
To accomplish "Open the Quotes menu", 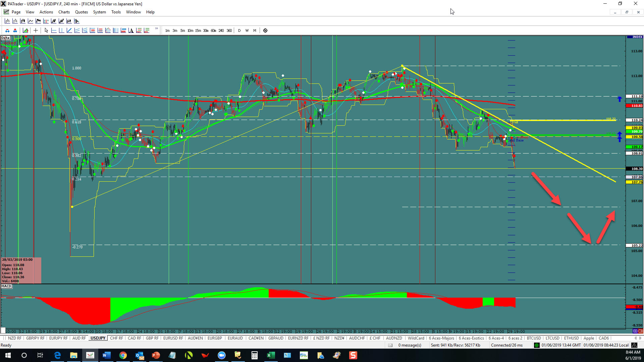I will [x=82, y=12].
